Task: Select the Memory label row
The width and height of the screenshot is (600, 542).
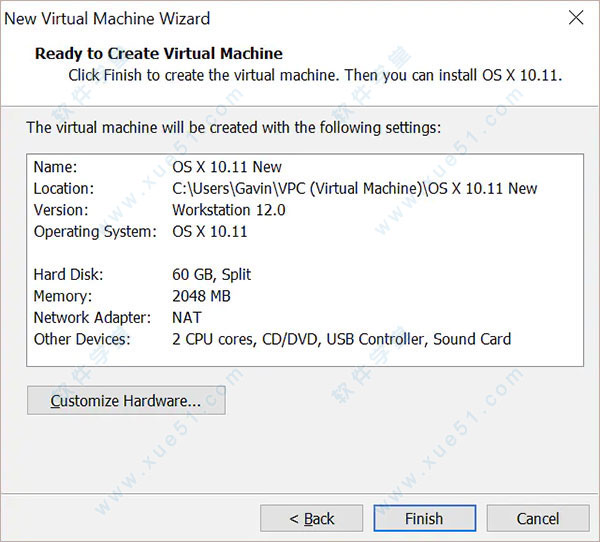Action: point(62,296)
